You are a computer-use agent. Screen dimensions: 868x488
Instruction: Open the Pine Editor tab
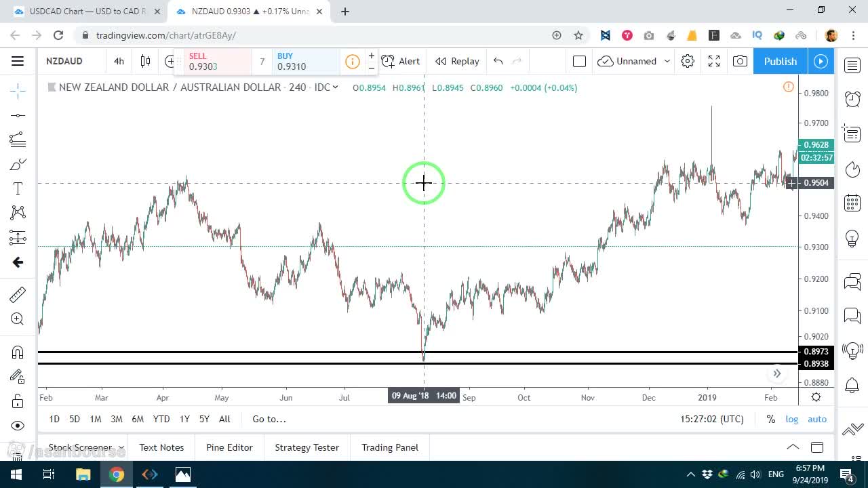[229, 447]
